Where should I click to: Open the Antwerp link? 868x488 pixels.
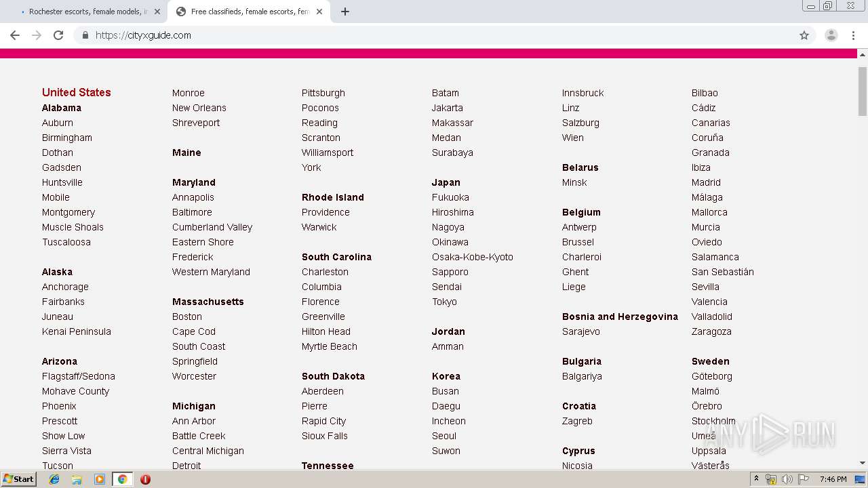point(579,227)
